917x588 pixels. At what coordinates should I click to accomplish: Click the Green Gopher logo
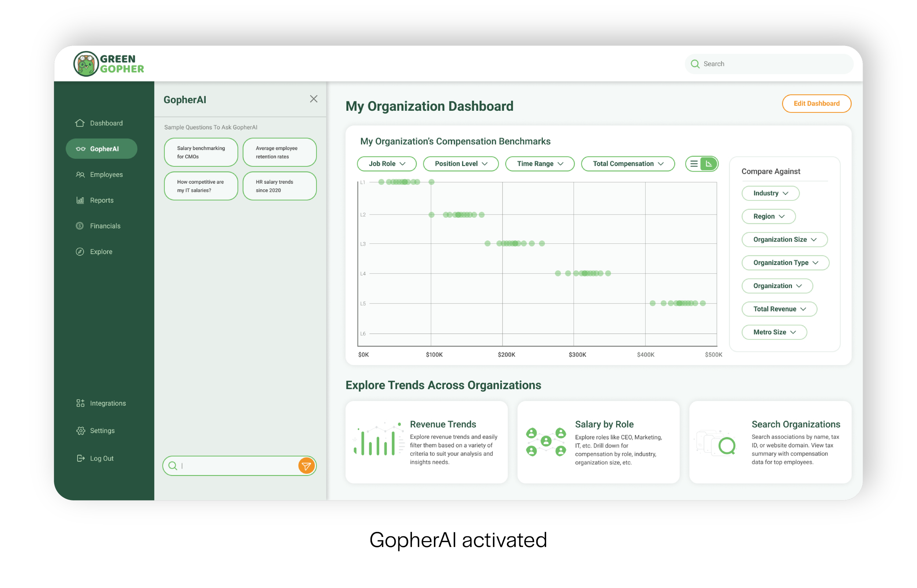coord(109,64)
